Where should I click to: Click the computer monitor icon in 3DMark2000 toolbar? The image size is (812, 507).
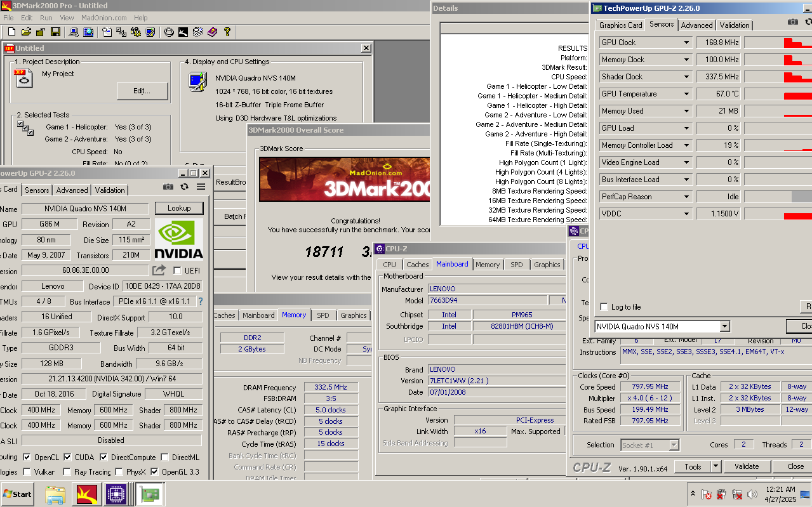pos(73,32)
